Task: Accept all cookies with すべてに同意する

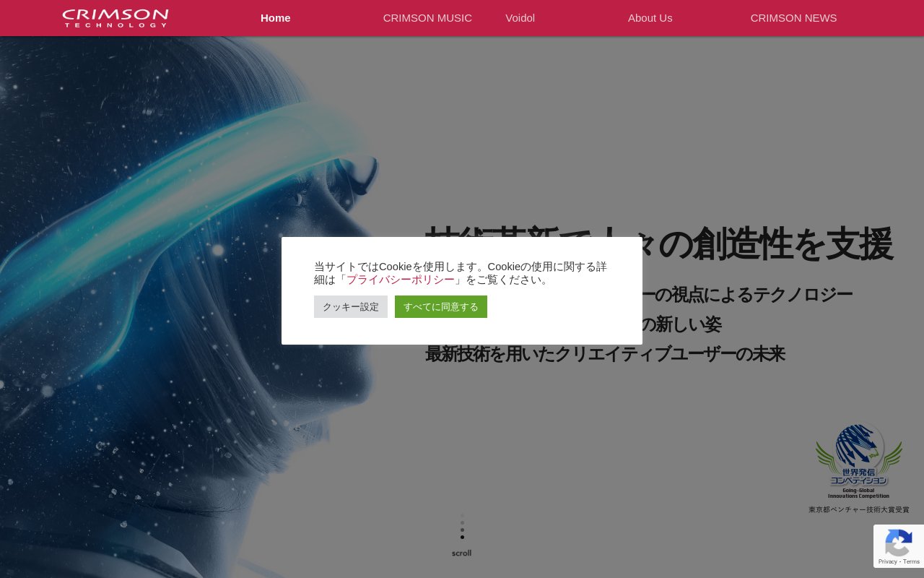Action: pos(441,306)
